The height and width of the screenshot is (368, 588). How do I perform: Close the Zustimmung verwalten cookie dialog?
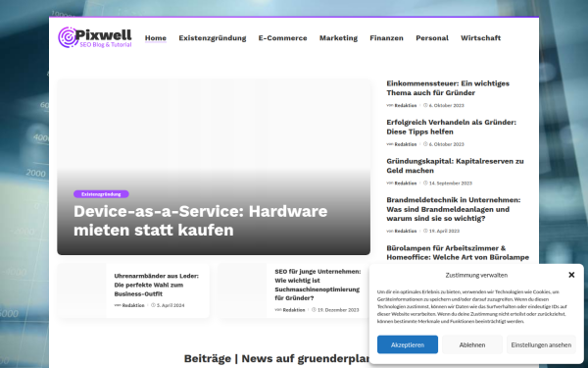click(571, 275)
